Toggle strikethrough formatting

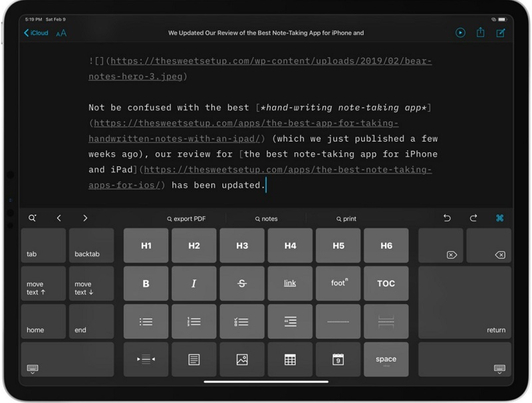(x=242, y=283)
